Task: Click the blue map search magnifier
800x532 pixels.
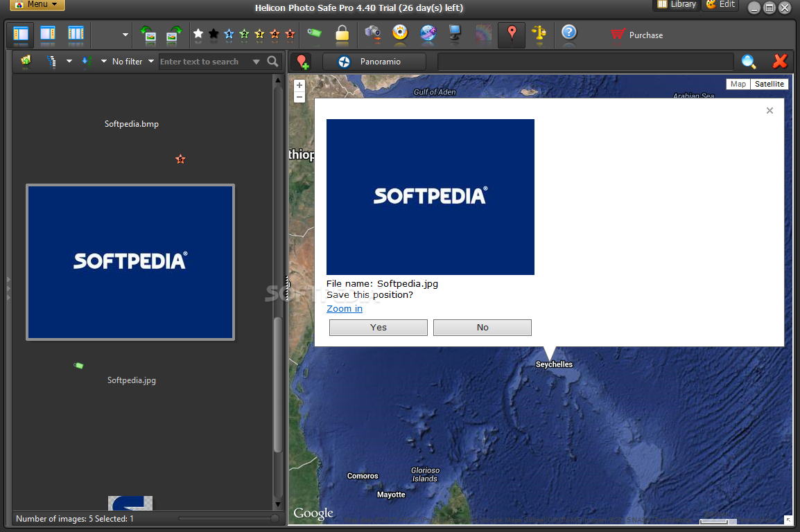Action: point(749,62)
